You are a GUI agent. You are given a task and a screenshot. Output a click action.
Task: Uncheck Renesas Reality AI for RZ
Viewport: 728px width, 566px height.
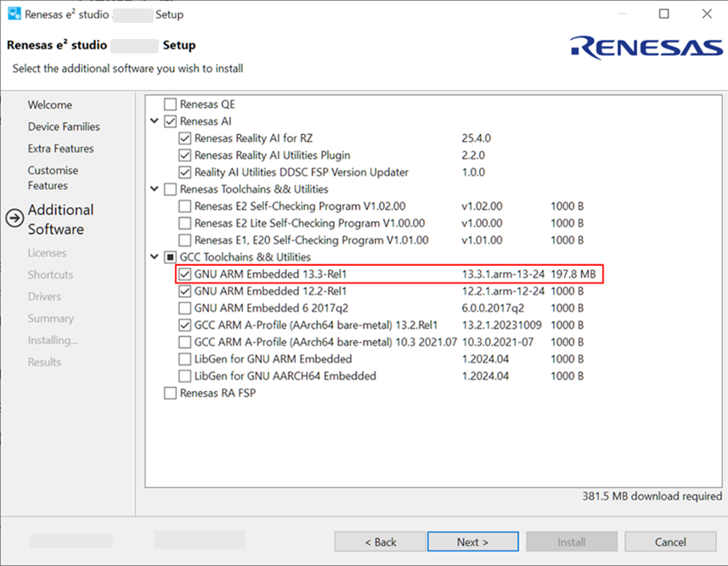click(x=185, y=139)
